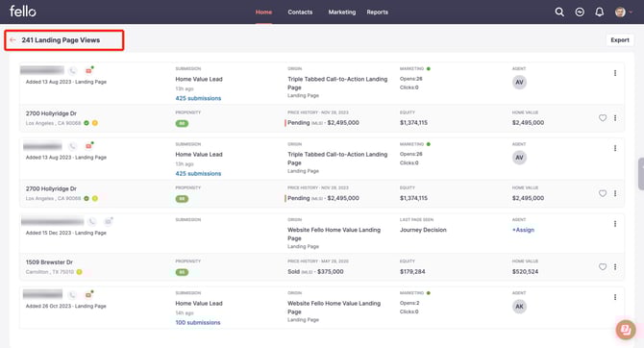644x348 pixels.
Task: Open the chat widget bubble
Action: click(626, 329)
